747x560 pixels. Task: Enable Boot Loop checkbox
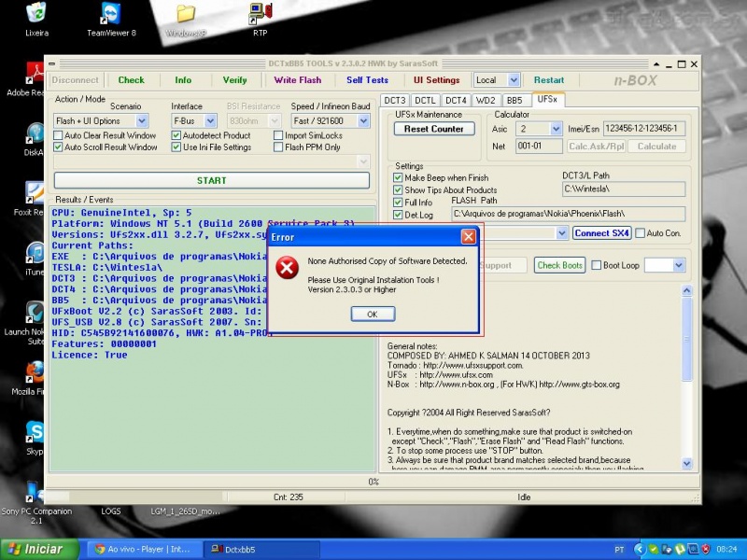pyautogui.click(x=596, y=265)
